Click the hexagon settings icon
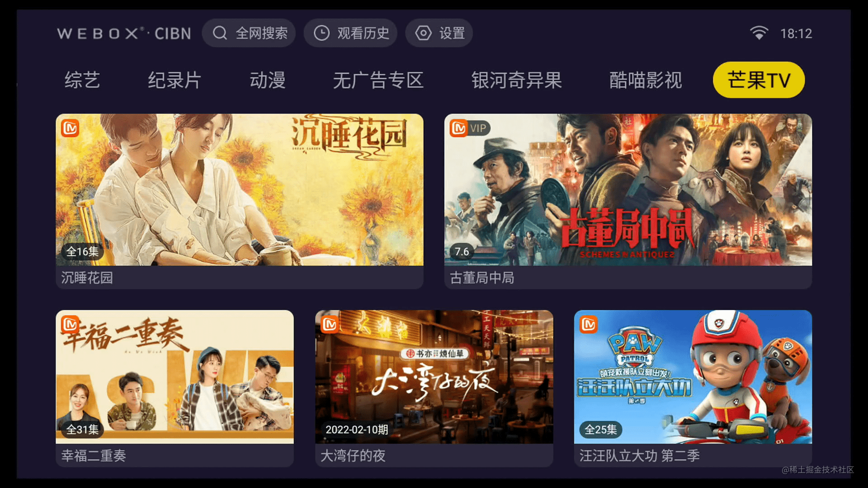Image resolution: width=868 pixels, height=488 pixels. pyautogui.click(x=423, y=33)
